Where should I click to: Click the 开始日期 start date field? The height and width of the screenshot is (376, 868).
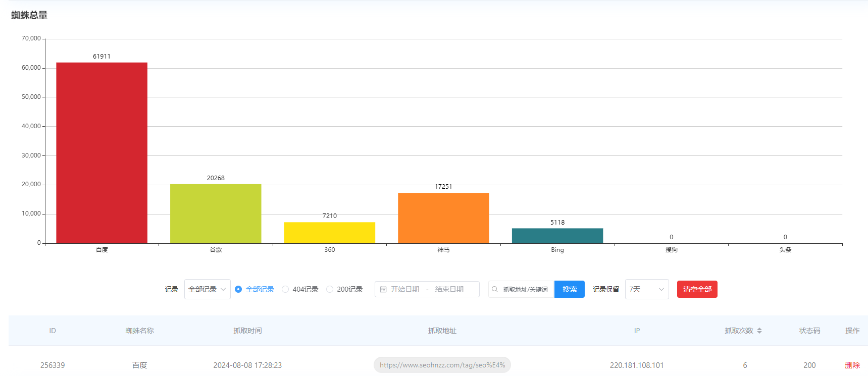[405, 289]
